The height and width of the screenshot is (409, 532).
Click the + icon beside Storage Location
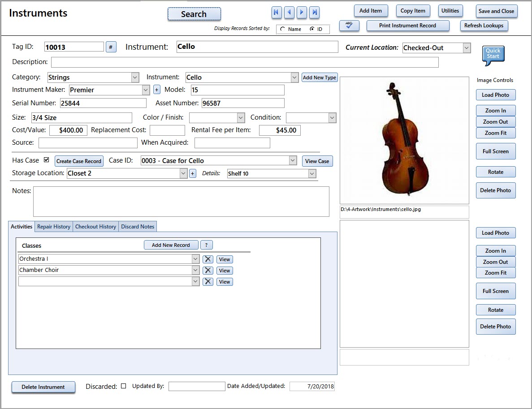click(x=192, y=173)
